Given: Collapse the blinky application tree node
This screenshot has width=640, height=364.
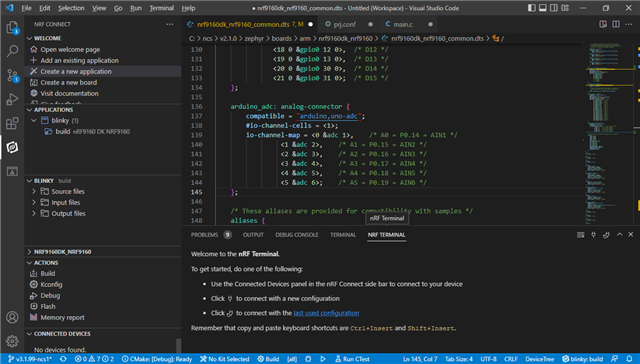Looking at the screenshot, I should coord(34,120).
